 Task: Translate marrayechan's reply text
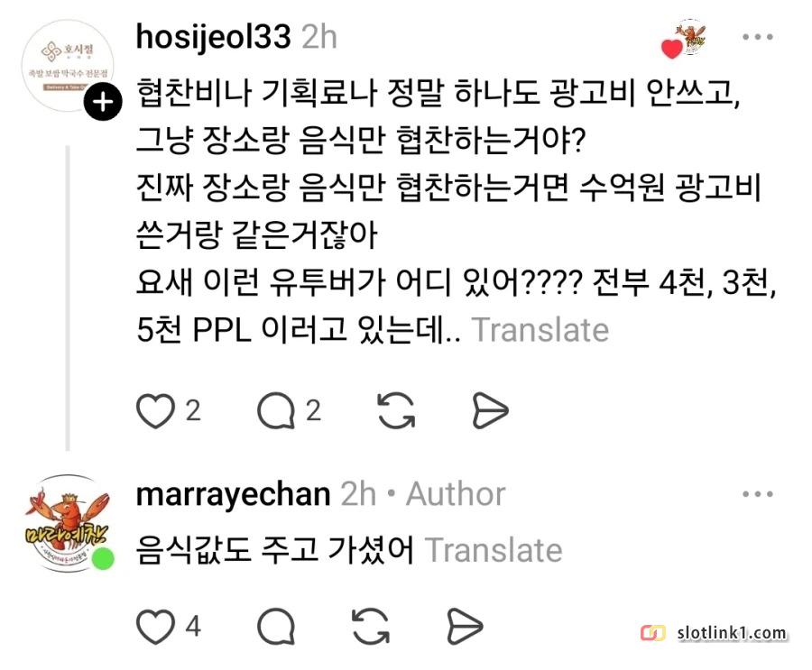click(494, 550)
